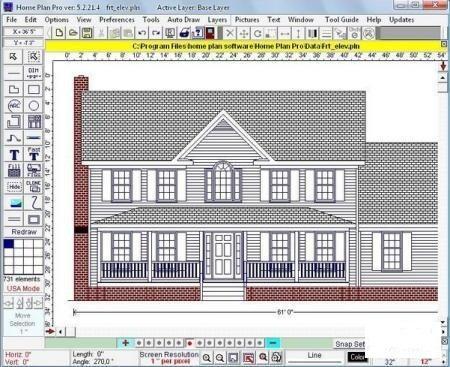Click the vertical scrollbar up arrow
The height and width of the screenshot is (367, 450).
point(443,78)
